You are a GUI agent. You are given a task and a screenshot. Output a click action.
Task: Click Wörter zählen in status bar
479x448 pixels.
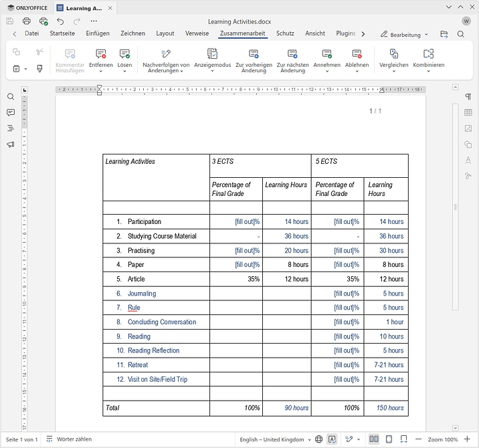pyautogui.click(x=69, y=439)
